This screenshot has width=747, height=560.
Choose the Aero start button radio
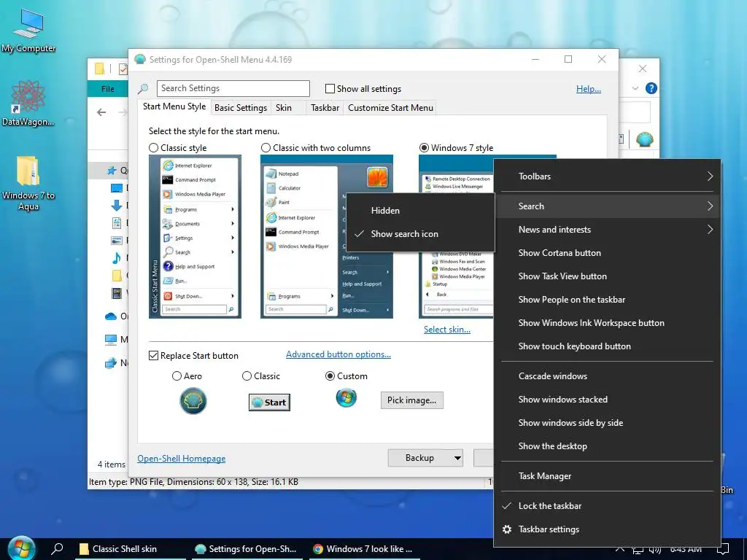click(x=177, y=376)
